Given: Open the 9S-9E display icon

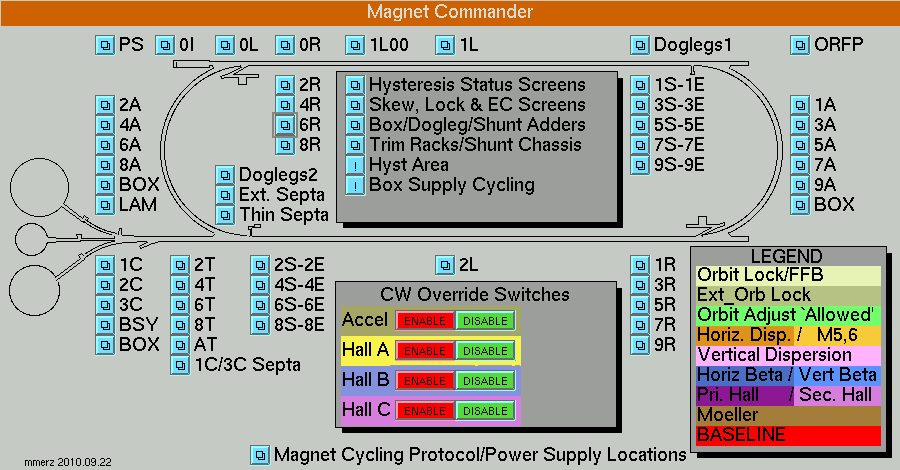Looking at the screenshot, I should (x=640, y=165).
